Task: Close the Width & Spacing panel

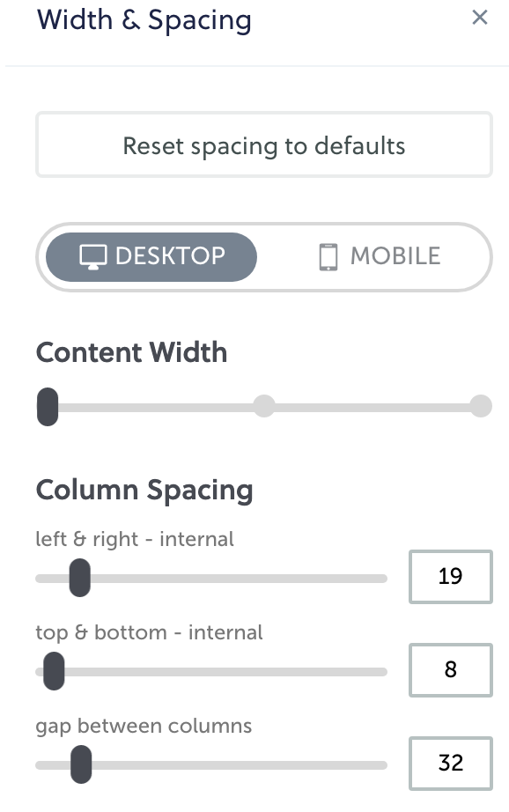Action: coord(479,17)
